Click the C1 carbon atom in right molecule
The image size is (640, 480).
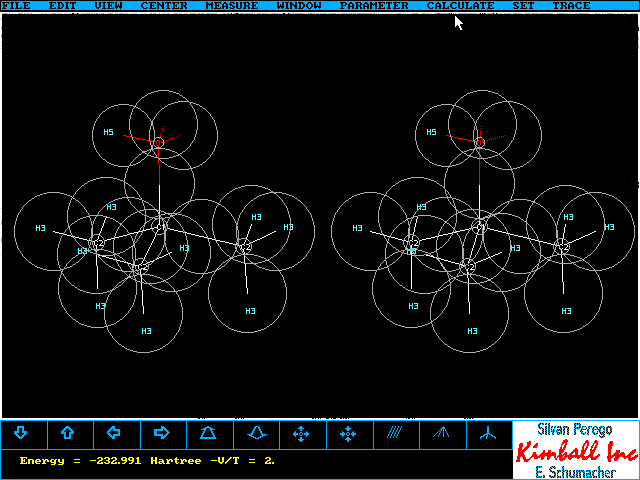tap(480, 227)
